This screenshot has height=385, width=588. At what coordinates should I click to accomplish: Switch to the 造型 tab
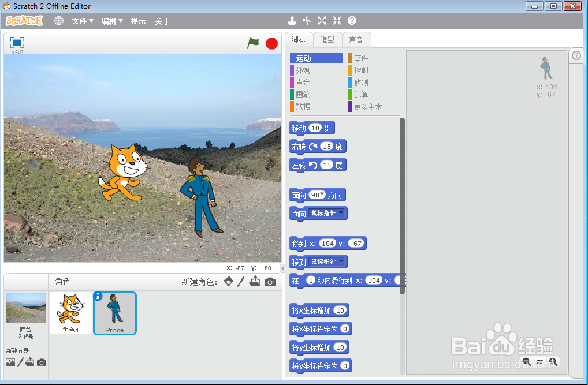(x=328, y=39)
